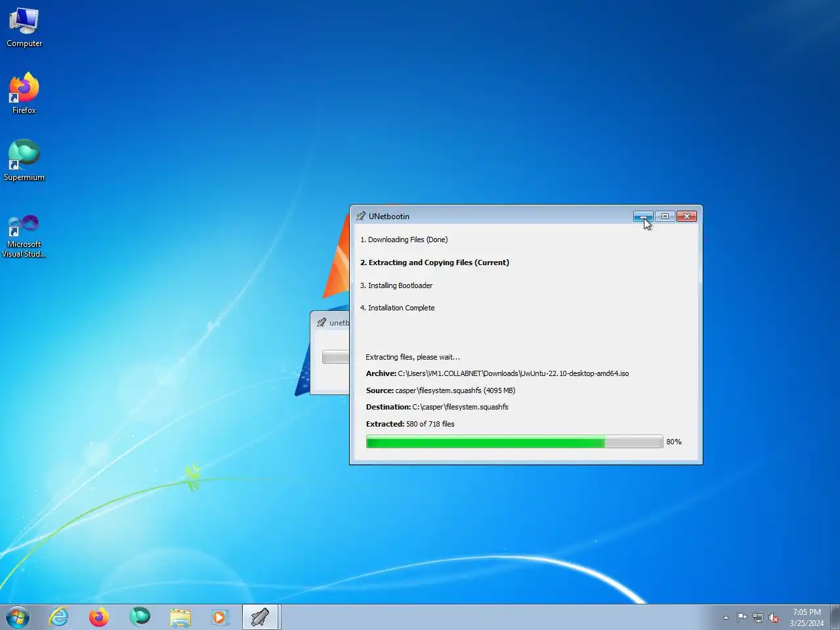The image size is (840, 630).
Task: Open Microsoft Visual Studio desktop shortcut
Action: pos(24,235)
